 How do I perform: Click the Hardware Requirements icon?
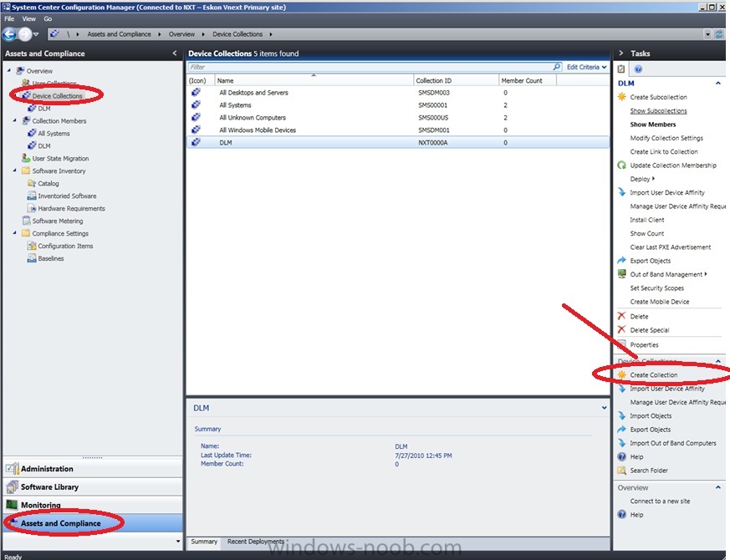click(x=32, y=209)
